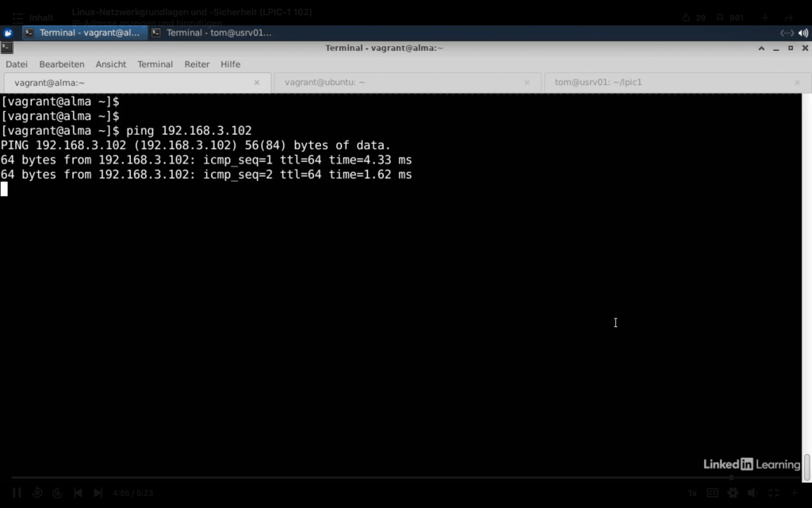Image resolution: width=812 pixels, height=508 pixels.
Task: Switch to Terminal - tom@usrv01 taskbar window
Action: click(x=212, y=33)
